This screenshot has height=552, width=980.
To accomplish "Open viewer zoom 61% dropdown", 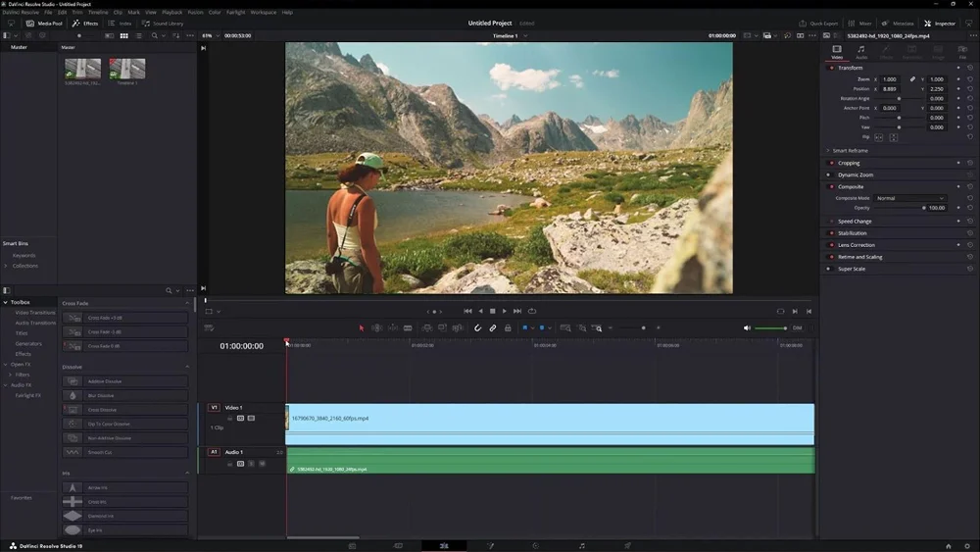I will (x=211, y=35).
